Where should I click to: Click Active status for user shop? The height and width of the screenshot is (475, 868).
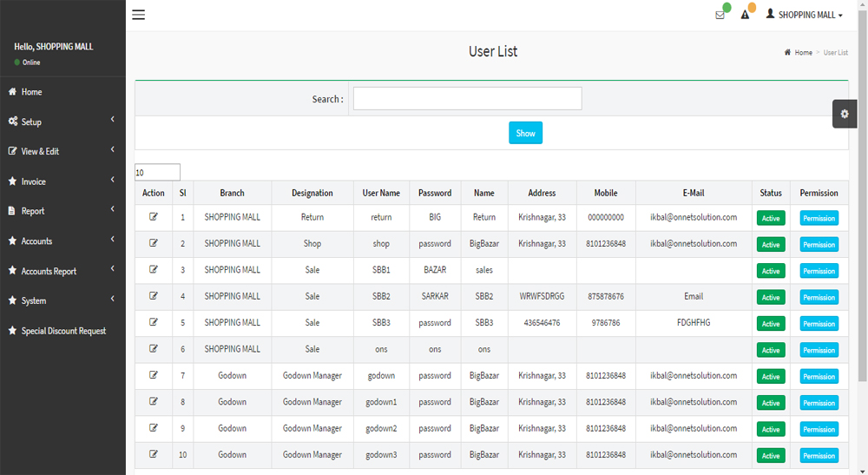pyautogui.click(x=771, y=245)
